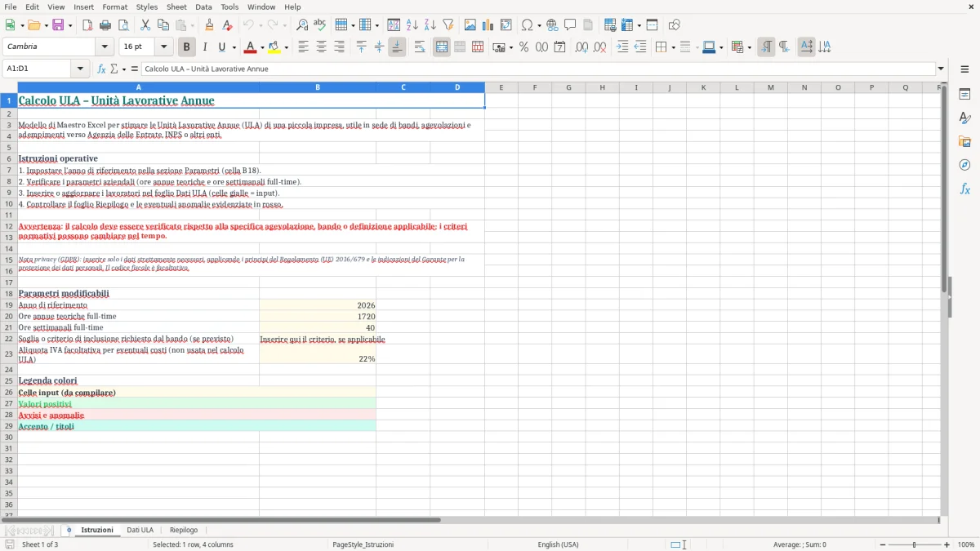Screen dimensions: 980x551
Task: Toggle Bold formatting
Action: pos(186,47)
